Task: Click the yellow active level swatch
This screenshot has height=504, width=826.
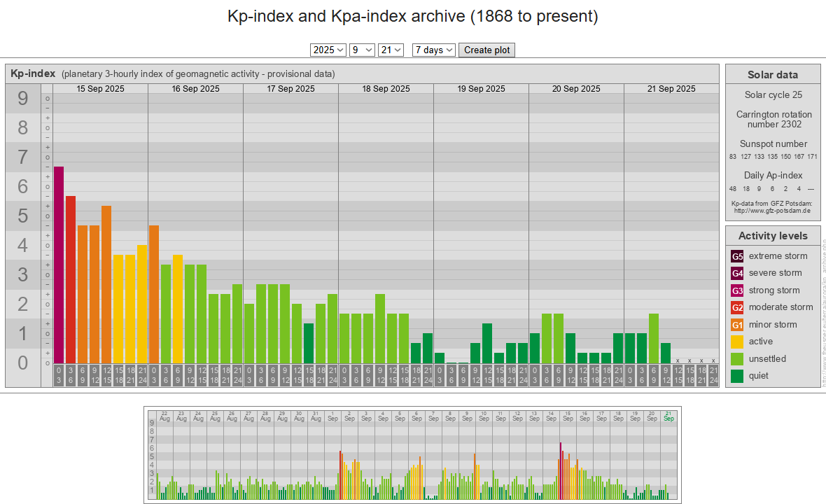Action: (x=737, y=342)
